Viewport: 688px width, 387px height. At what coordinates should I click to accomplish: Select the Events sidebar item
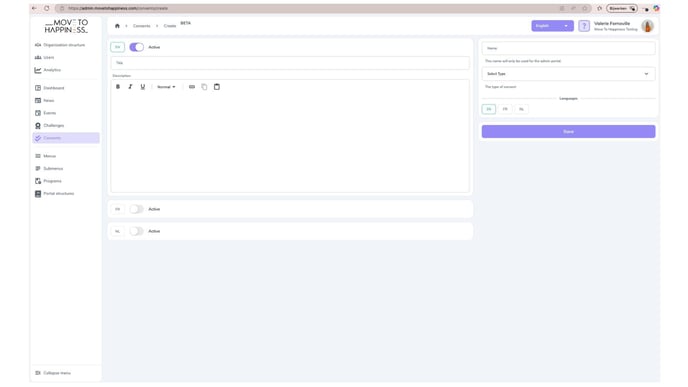[x=46, y=113]
